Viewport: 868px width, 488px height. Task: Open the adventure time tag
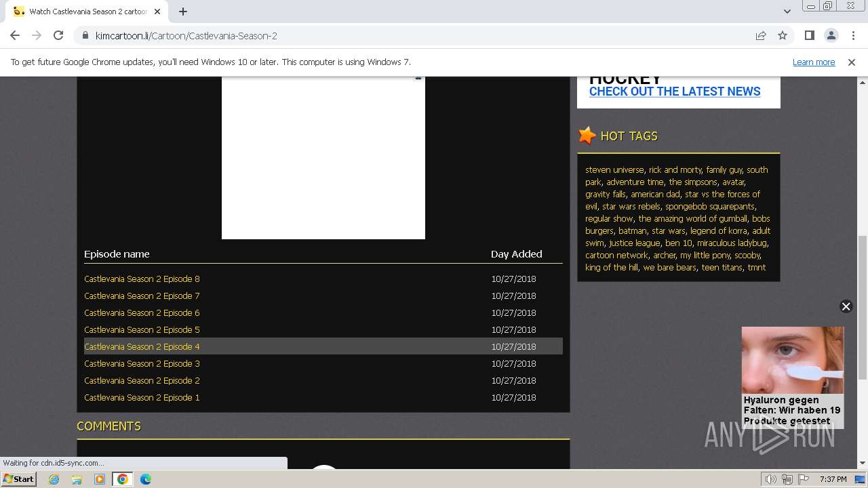tap(635, 182)
